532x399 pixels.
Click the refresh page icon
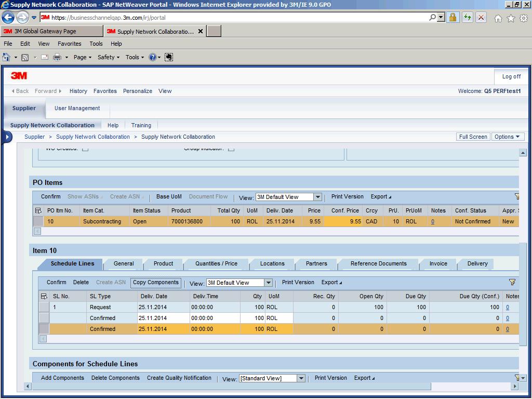pos(467,17)
